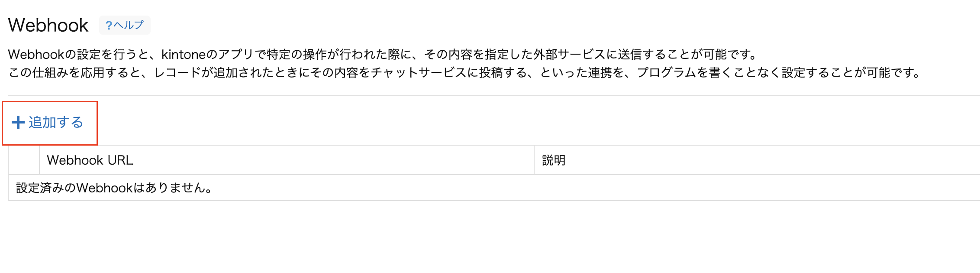
Task: Click the + icon inside the highlighted button
Action: (x=17, y=123)
